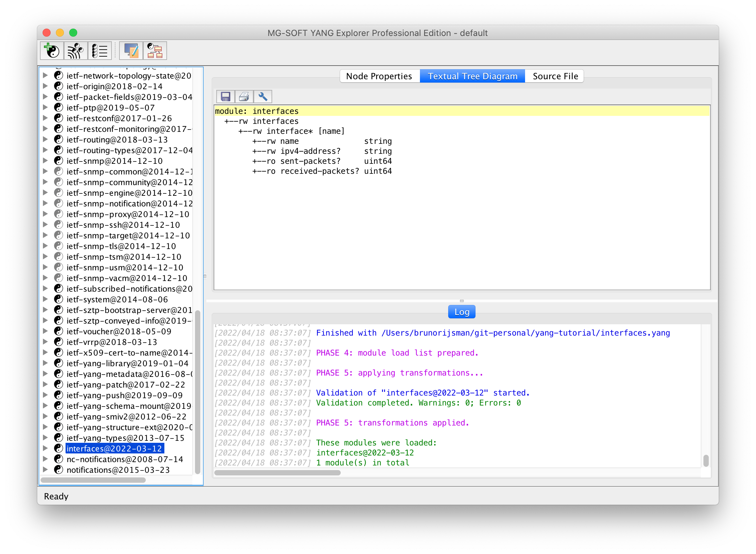Expand the ietf-routing@2018-03-13 module node
Screen dimensions: 756x554
click(x=45, y=139)
